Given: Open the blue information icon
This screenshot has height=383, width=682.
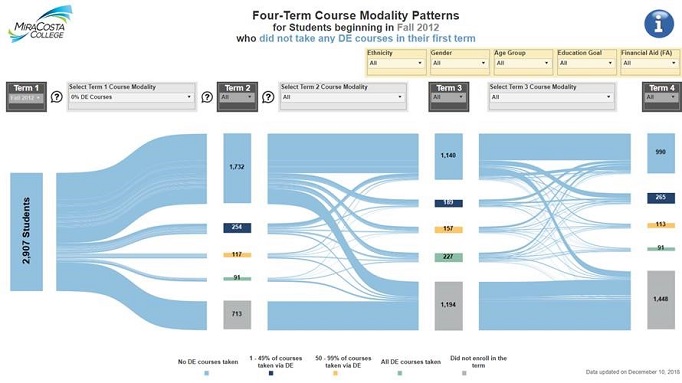Looking at the screenshot, I should [x=659, y=23].
